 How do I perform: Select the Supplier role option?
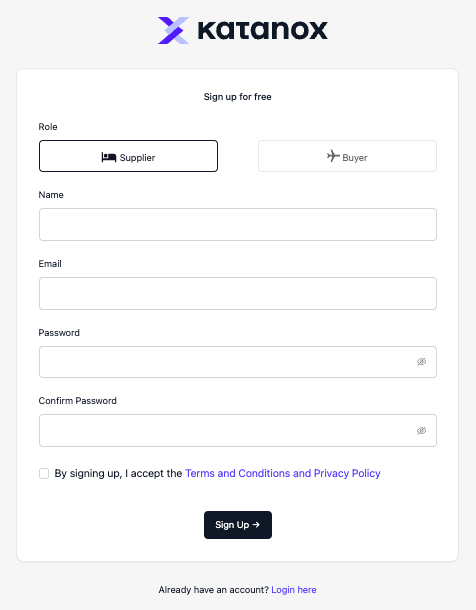(128, 156)
